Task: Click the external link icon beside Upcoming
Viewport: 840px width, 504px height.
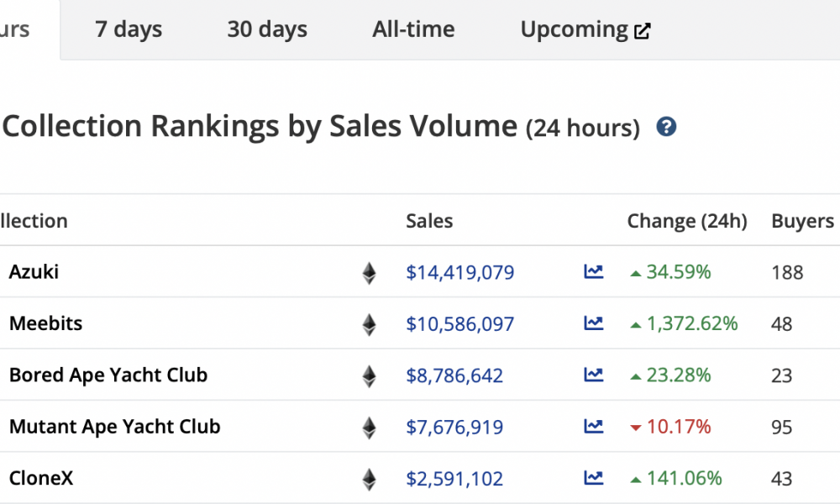Action: pyautogui.click(x=643, y=31)
